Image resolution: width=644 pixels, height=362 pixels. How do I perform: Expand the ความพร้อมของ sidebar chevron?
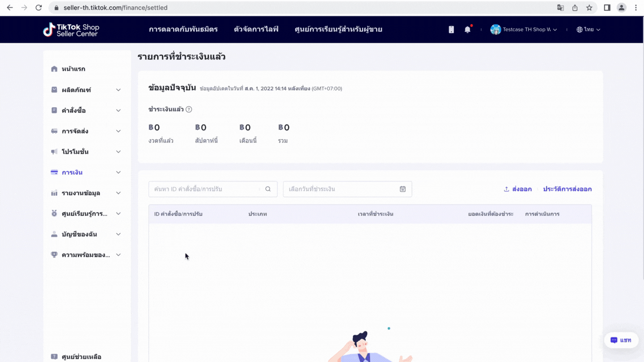(x=119, y=255)
